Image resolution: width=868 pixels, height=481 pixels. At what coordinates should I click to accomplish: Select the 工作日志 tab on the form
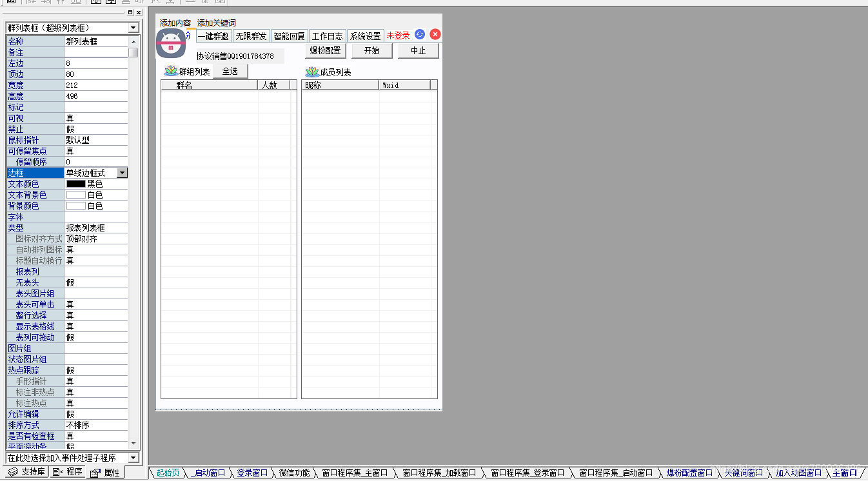(328, 36)
